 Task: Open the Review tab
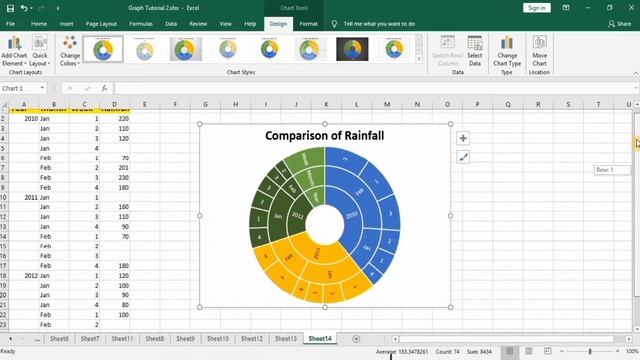click(198, 24)
